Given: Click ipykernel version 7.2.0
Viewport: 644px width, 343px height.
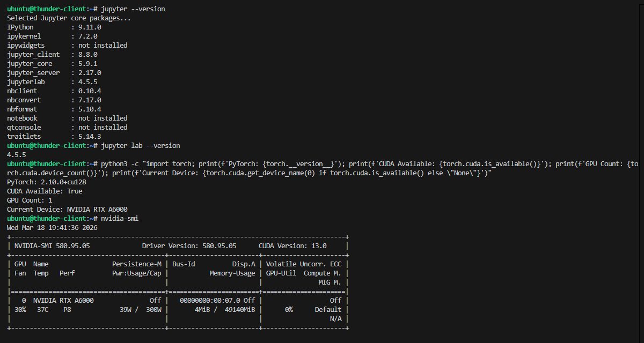Looking at the screenshot, I should 88,36.
